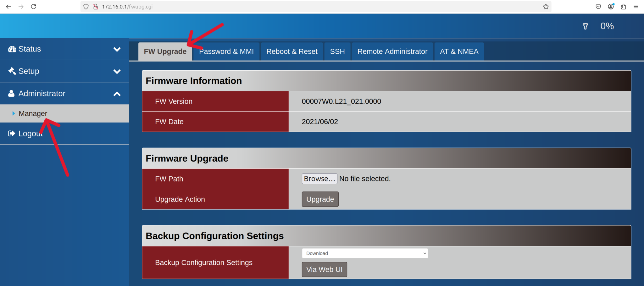Click the Via Web UI button
The image size is (644, 286).
pos(324,269)
